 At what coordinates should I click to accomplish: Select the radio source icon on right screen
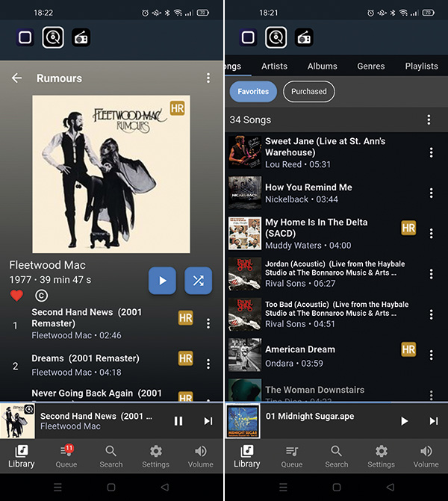tap(304, 37)
